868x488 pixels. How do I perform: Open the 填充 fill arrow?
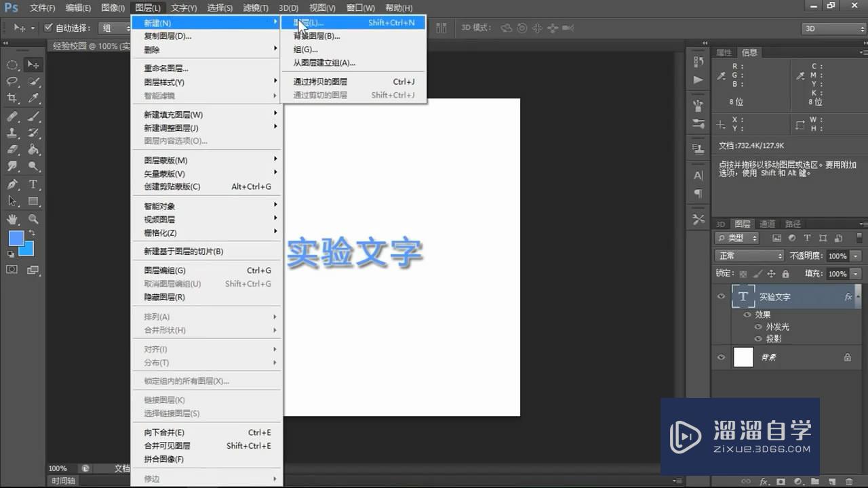(856, 274)
